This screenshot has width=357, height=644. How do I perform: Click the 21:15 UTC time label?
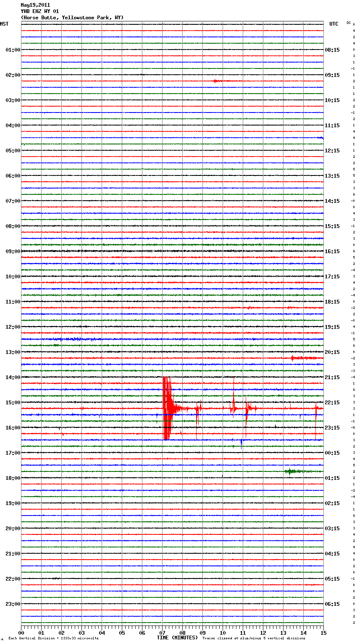tap(332, 377)
